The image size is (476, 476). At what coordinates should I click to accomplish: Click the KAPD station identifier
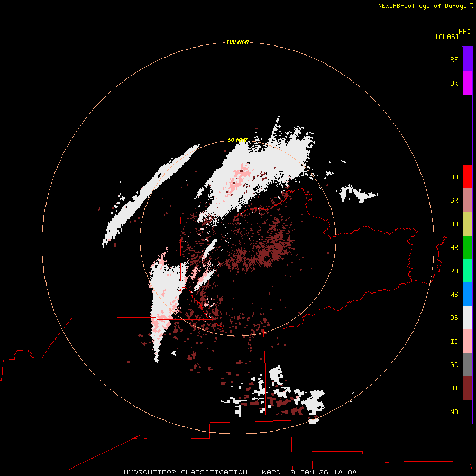(271, 472)
